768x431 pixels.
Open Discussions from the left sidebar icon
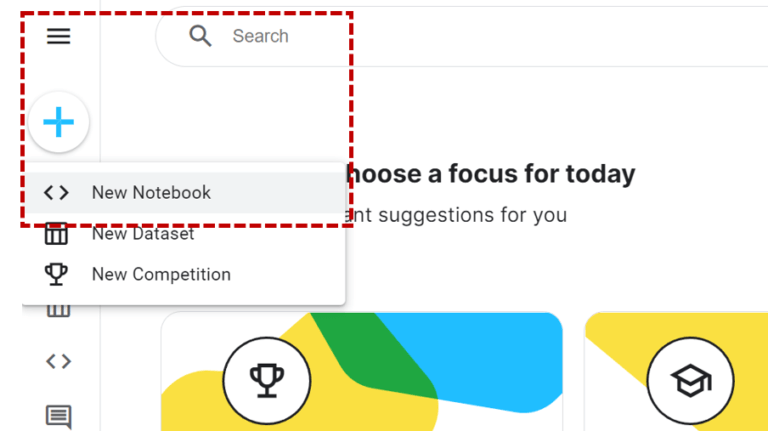pyautogui.click(x=59, y=415)
